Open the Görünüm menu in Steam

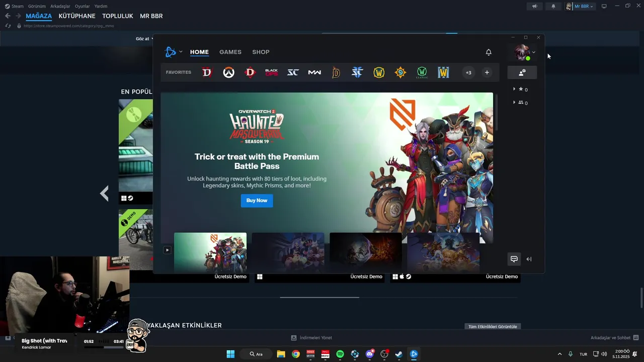pos(37,6)
